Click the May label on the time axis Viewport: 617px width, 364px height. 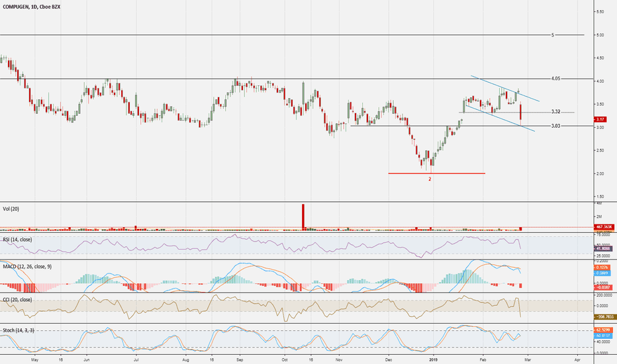click(x=34, y=359)
